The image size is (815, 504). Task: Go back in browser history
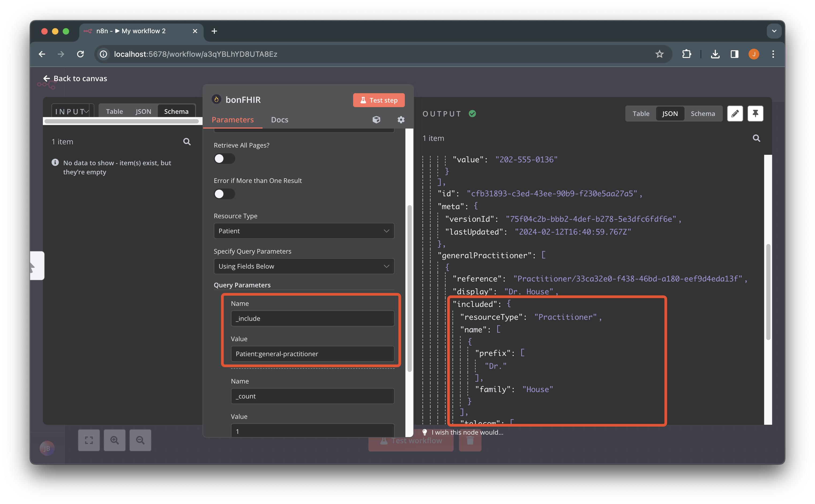click(x=42, y=54)
